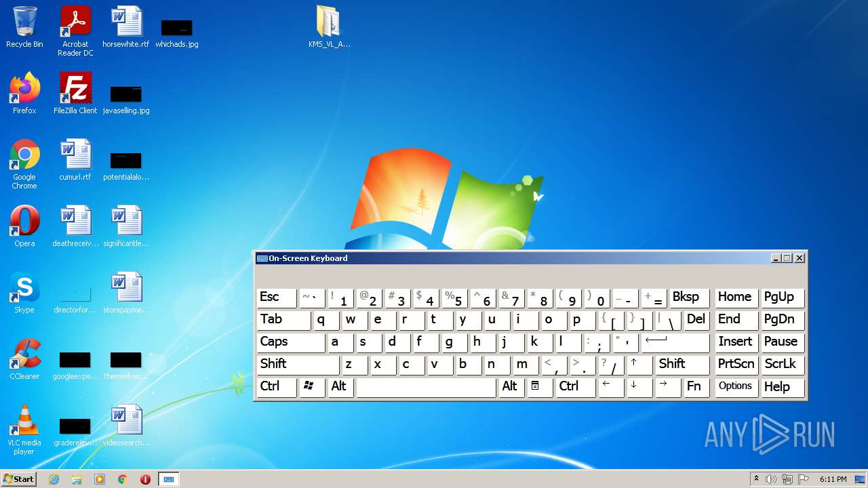Toggle left Ctrl key on keyboard
This screenshot has width=868, height=488.
pyautogui.click(x=277, y=387)
